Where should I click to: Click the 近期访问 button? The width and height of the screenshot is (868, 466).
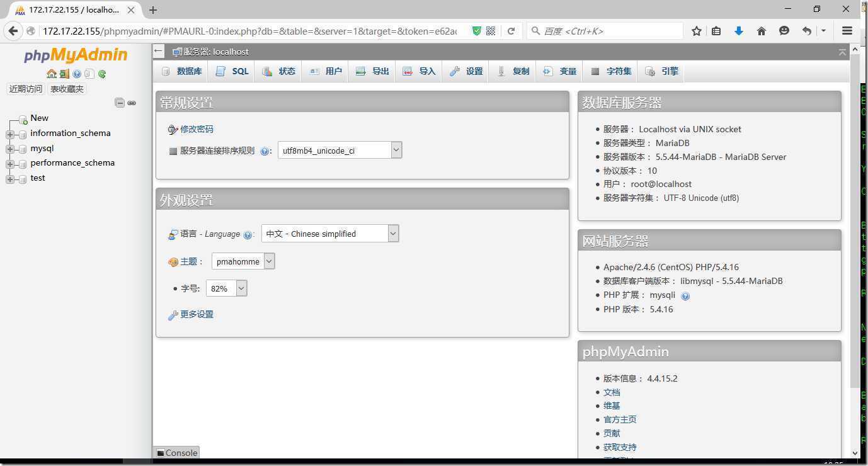tap(25, 89)
